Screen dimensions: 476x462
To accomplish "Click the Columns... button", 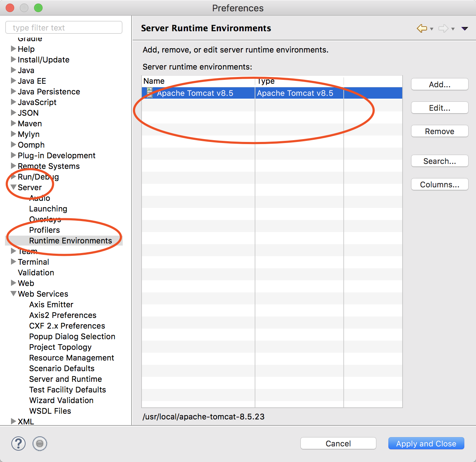I will click(x=440, y=185).
